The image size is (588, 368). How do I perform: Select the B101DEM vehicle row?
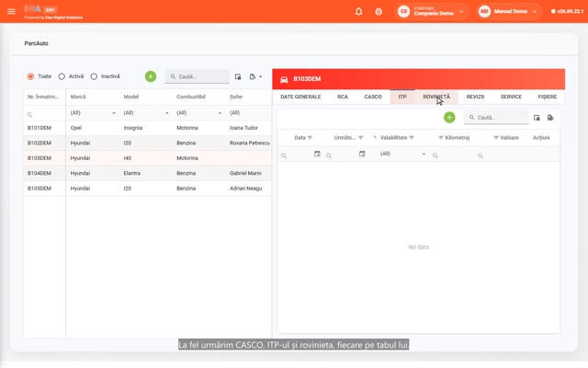pyautogui.click(x=147, y=128)
